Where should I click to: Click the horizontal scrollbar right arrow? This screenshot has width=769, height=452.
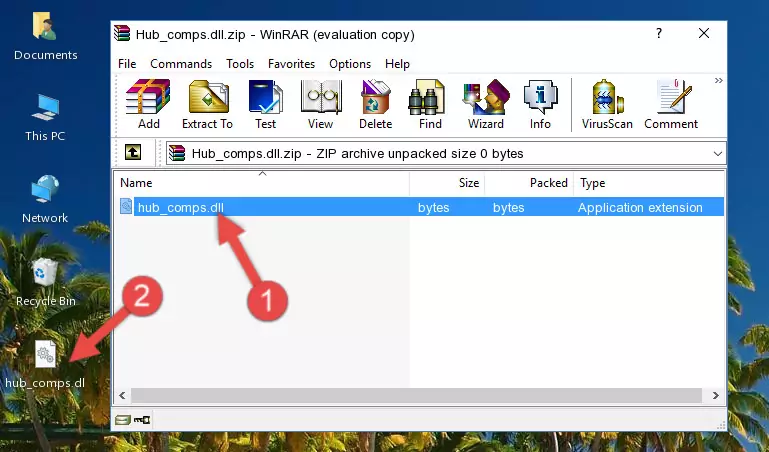click(x=716, y=395)
